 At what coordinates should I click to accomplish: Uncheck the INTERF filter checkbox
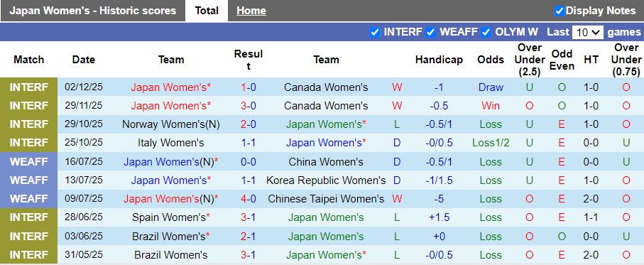pyautogui.click(x=374, y=33)
